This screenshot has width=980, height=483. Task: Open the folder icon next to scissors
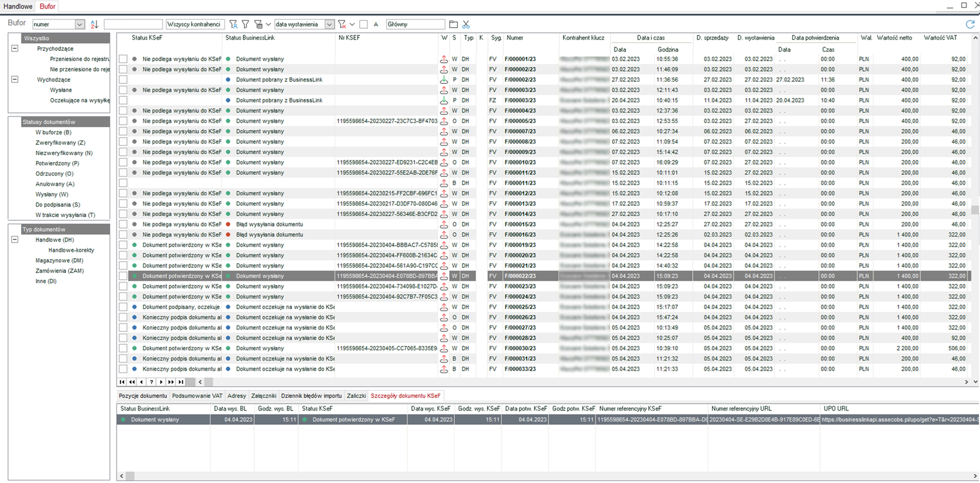click(453, 24)
